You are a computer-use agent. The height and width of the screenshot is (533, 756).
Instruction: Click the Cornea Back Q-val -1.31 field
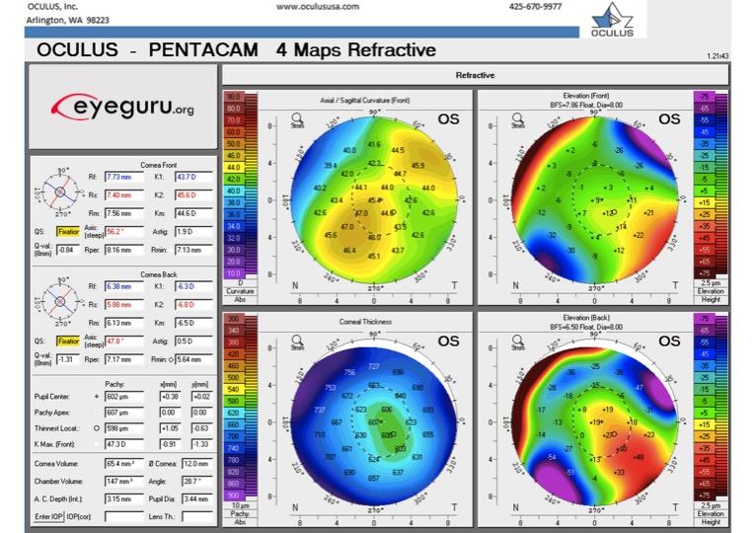(68, 359)
